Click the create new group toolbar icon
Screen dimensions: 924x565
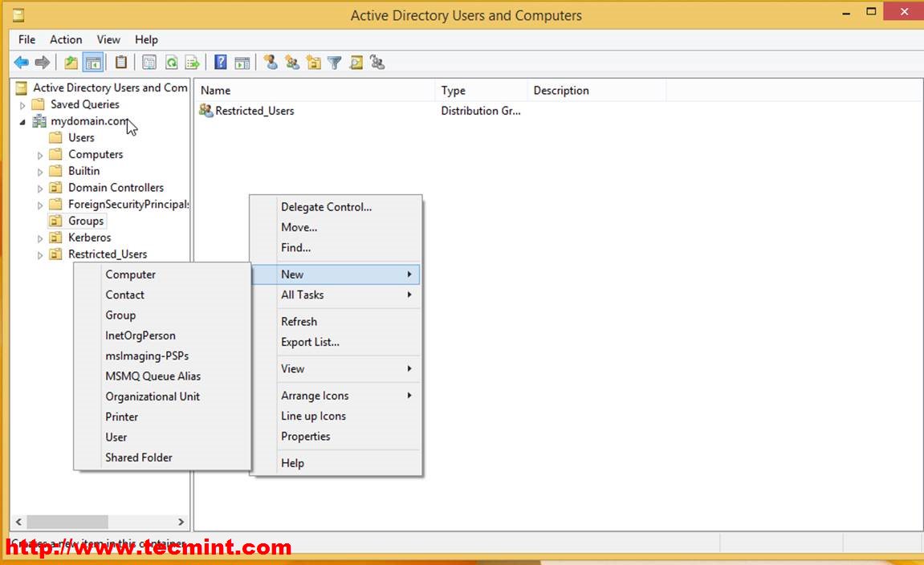[292, 63]
